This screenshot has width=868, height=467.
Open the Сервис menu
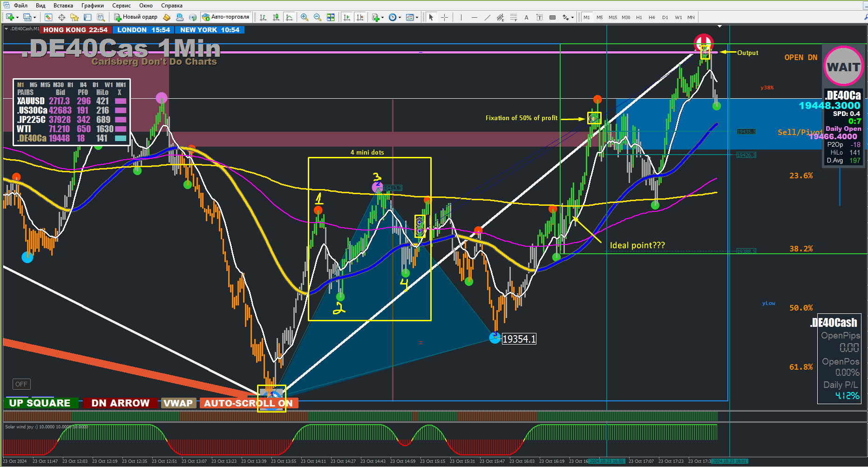click(x=122, y=6)
